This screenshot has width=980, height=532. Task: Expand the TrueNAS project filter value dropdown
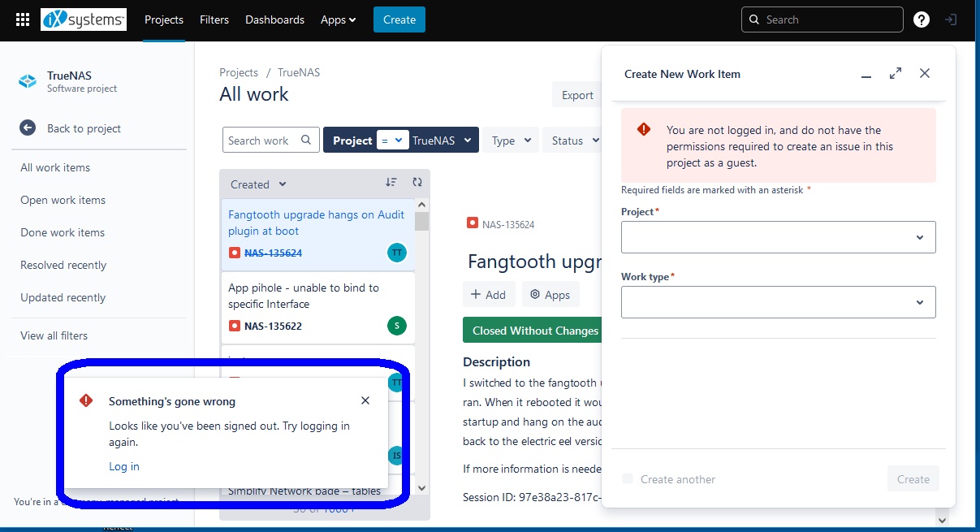(443, 141)
